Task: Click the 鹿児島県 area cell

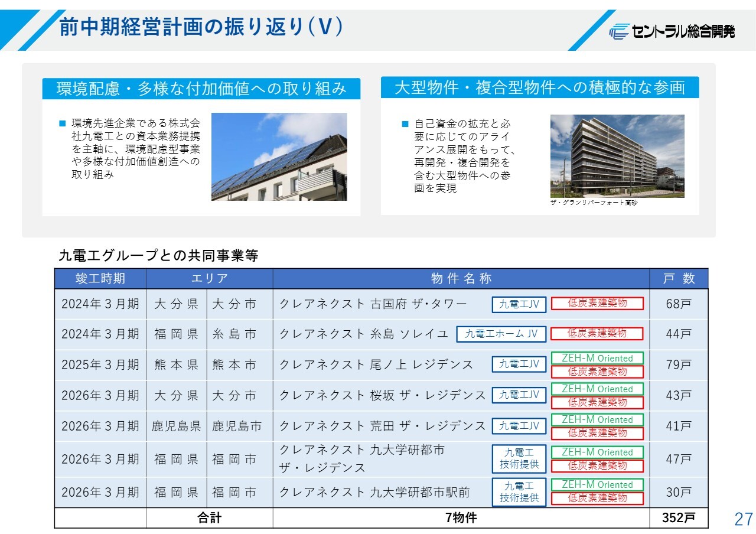Action: (177, 426)
